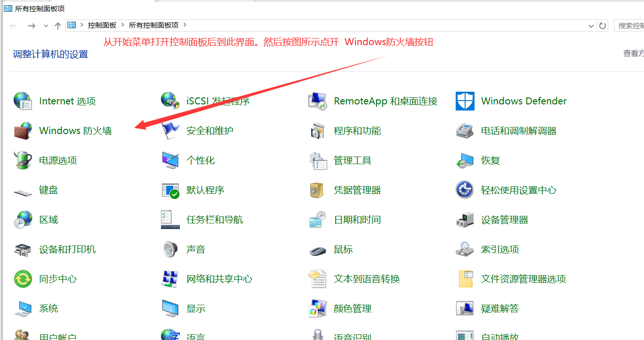Open the Windows 防火墙 firewall icon

click(x=23, y=131)
